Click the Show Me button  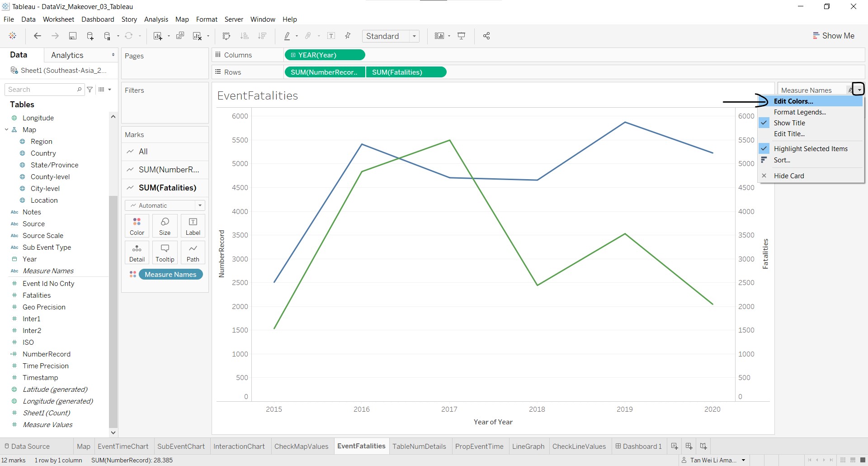[x=834, y=36]
